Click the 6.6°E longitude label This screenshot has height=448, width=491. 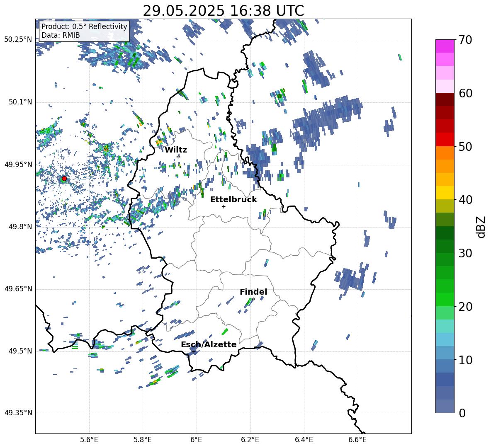pos(357,440)
